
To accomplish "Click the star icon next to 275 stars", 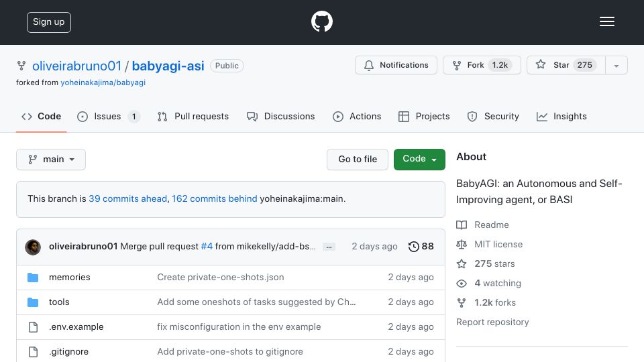I will 462,263.
